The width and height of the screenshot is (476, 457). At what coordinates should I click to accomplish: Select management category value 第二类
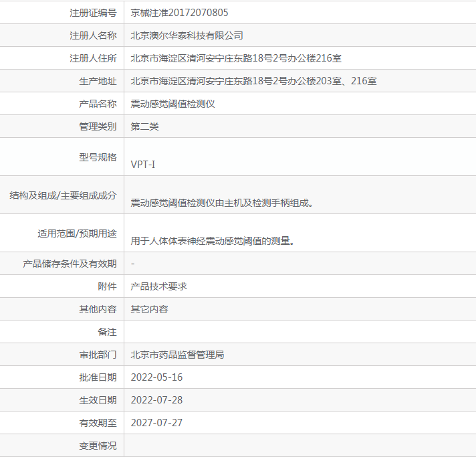pos(144,126)
